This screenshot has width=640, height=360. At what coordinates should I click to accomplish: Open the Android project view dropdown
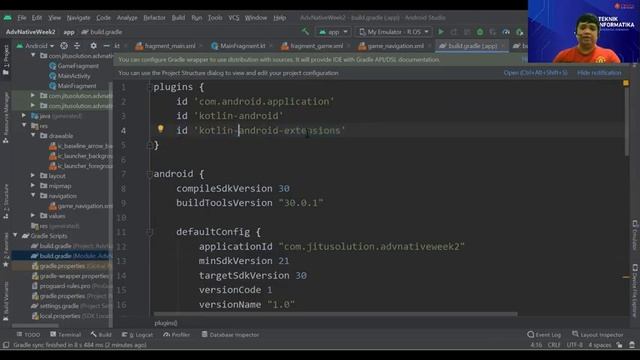[x=35, y=46]
